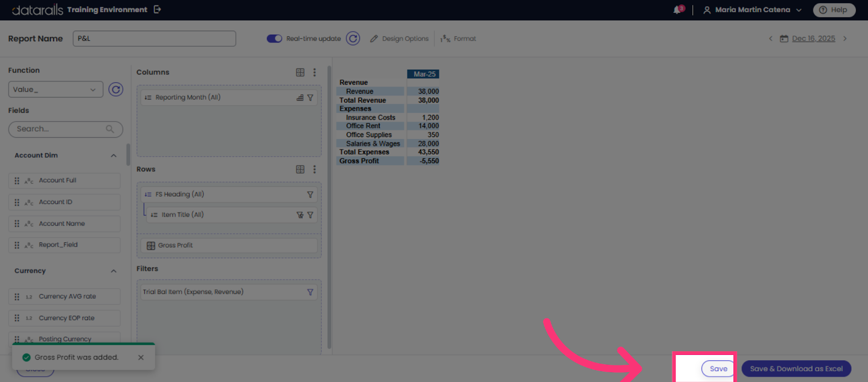
Task: Dismiss the Gross Profit was added notification
Action: pyautogui.click(x=141, y=358)
